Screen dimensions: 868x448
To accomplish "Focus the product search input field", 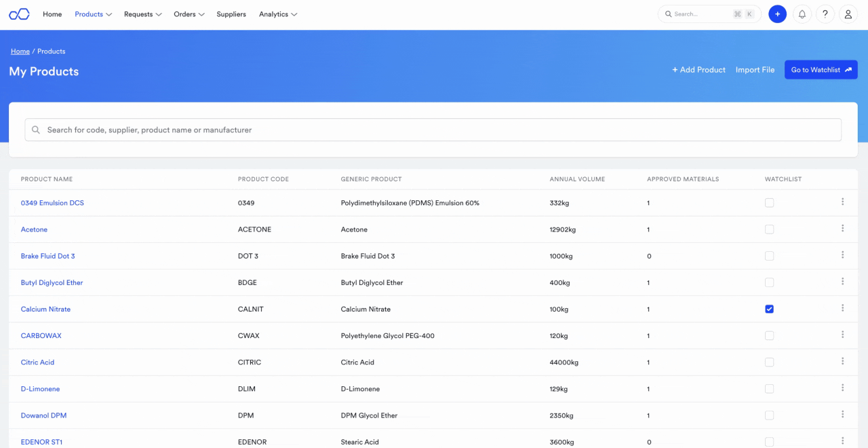I will [433, 130].
